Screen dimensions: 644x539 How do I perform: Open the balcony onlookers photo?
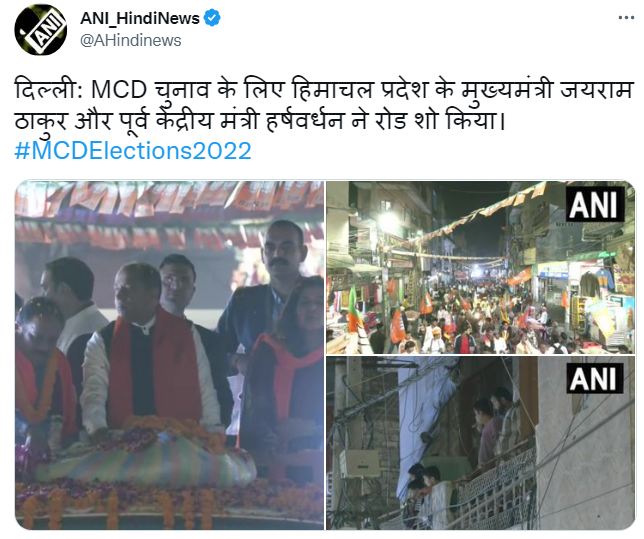click(481, 443)
